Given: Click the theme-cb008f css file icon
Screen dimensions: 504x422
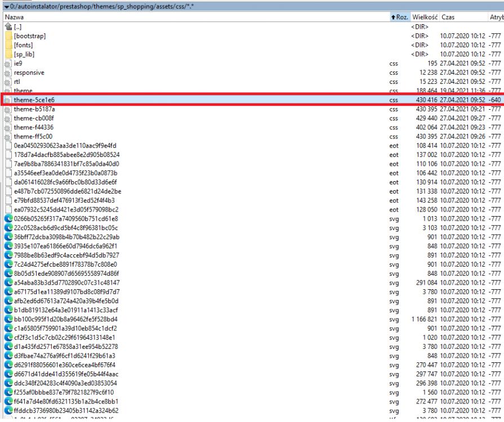Looking at the screenshot, I should tap(7, 119).
